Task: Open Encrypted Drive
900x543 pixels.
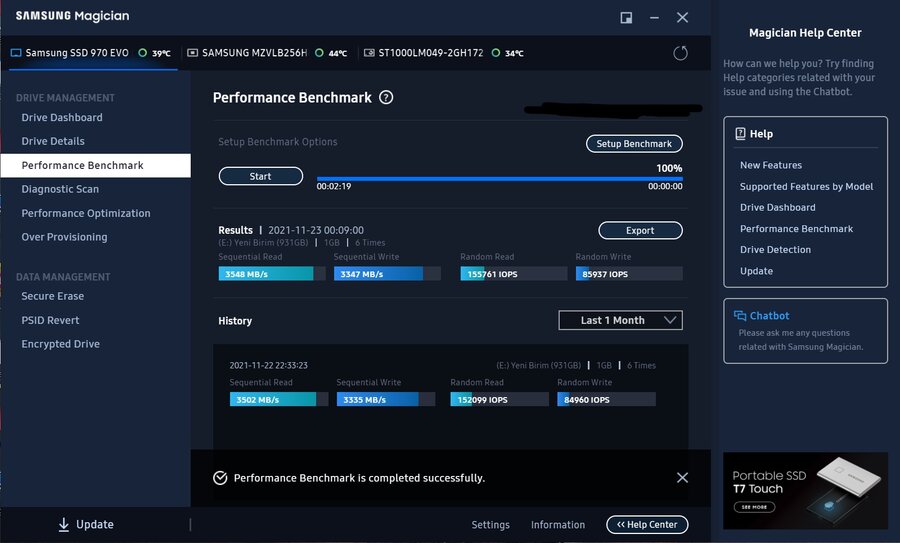Action: click(60, 344)
